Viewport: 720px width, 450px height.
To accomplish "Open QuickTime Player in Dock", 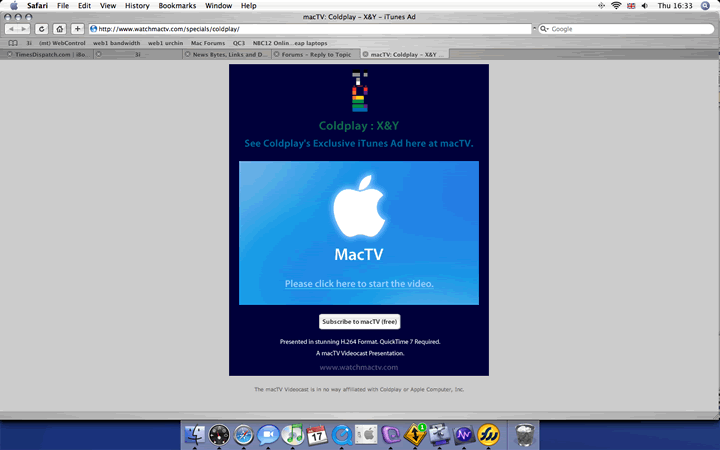I will pyautogui.click(x=342, y=434).
